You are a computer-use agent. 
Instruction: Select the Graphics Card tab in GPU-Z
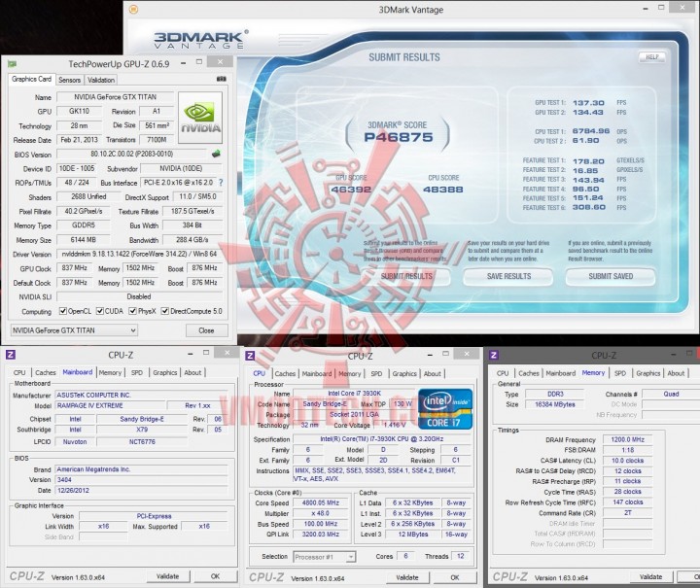(x=32, y=79)
